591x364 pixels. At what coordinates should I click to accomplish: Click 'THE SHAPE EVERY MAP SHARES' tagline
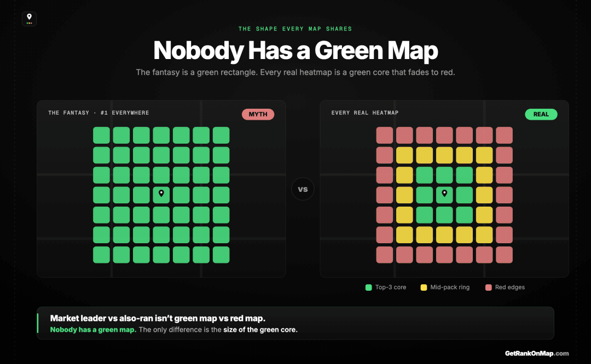(x=295, y=28)
